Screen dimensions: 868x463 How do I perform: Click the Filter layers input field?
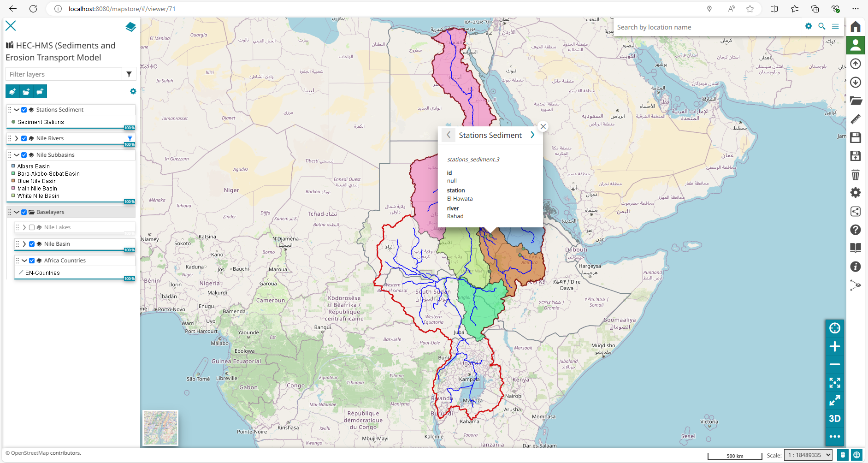[64, 74]
